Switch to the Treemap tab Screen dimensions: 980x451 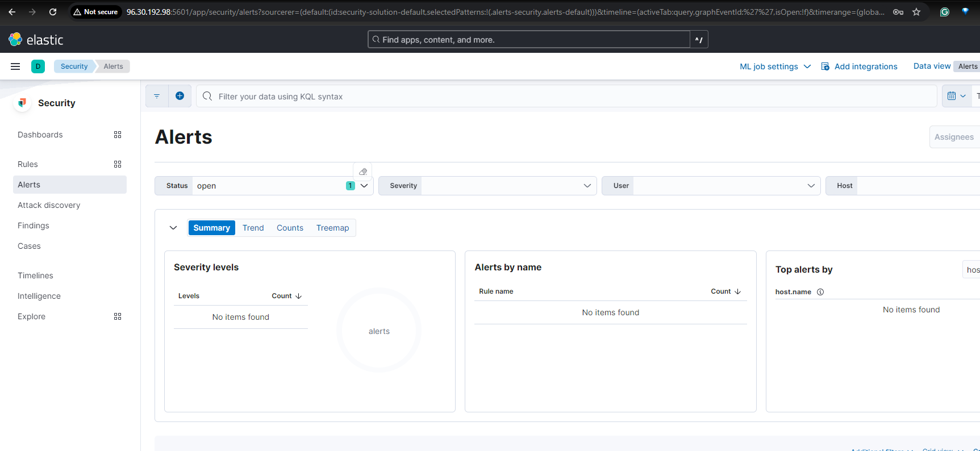point(332,228)
